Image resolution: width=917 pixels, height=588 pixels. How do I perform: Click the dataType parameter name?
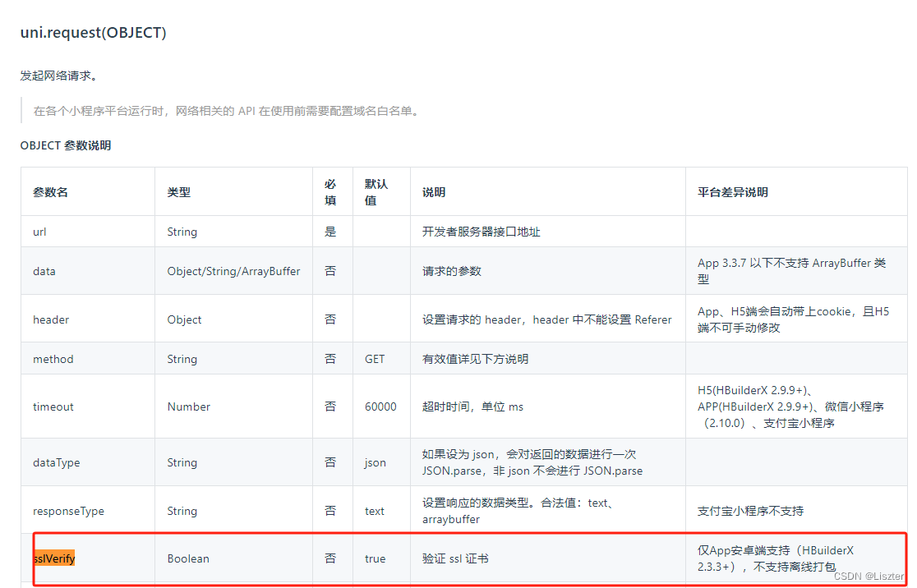coord(56,462)
